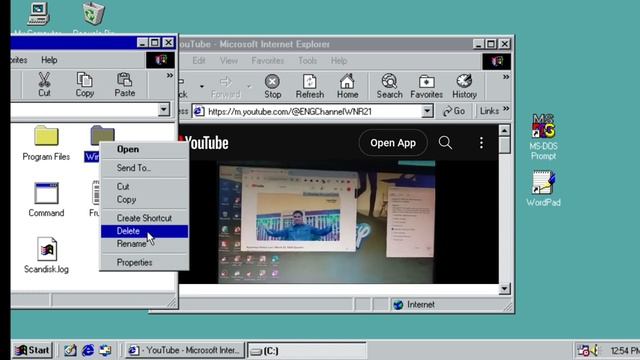Viewport: 640px width, 360px height.
Task: Open the Favorites menu in Internet Explorer
Action: tap(267, 60)
